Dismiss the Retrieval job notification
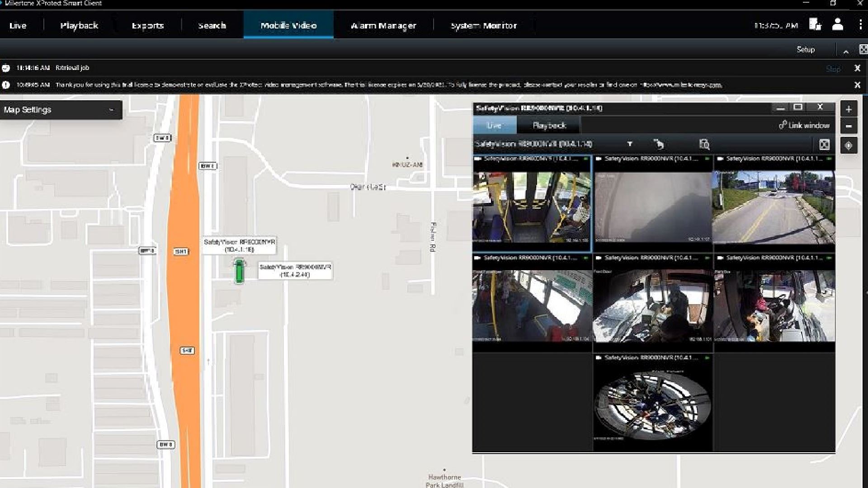The image size is (868, 488). [x=857, y=68]
